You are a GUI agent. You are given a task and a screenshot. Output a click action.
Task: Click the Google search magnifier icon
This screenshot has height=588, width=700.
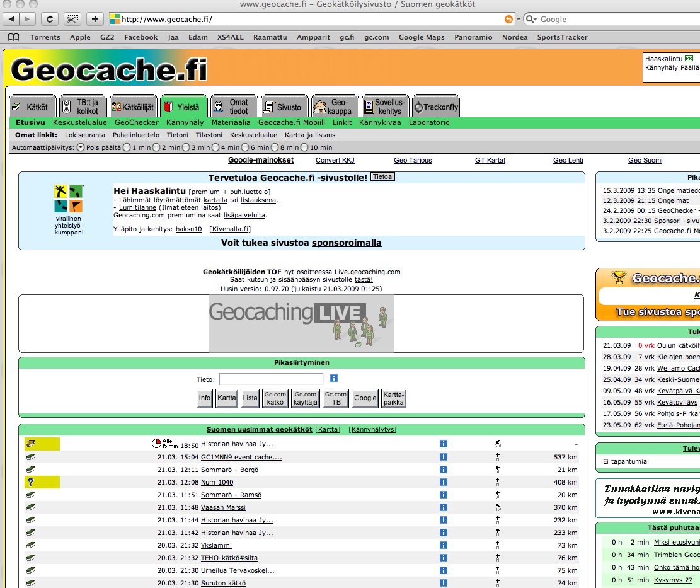(x=531, y=19)
